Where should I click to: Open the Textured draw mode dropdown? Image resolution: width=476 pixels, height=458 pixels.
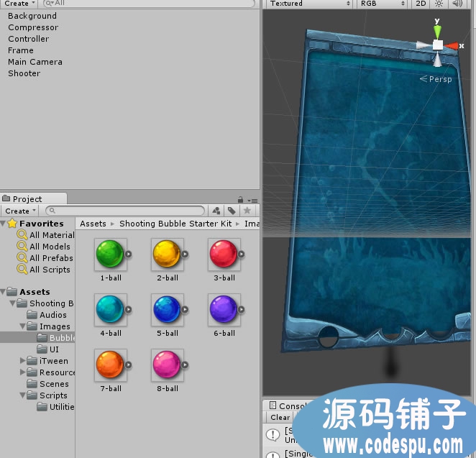[x=310, y=4]
